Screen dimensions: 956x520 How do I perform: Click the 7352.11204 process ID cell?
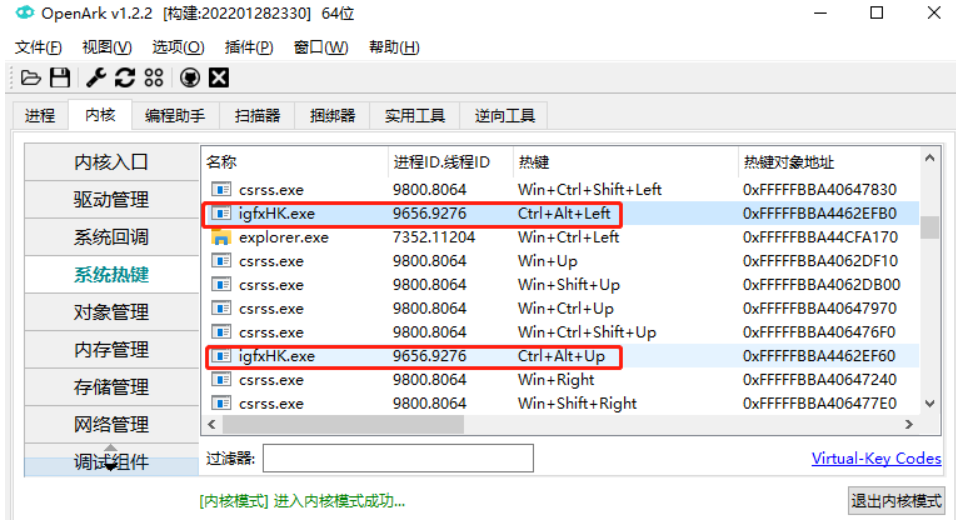433,237
